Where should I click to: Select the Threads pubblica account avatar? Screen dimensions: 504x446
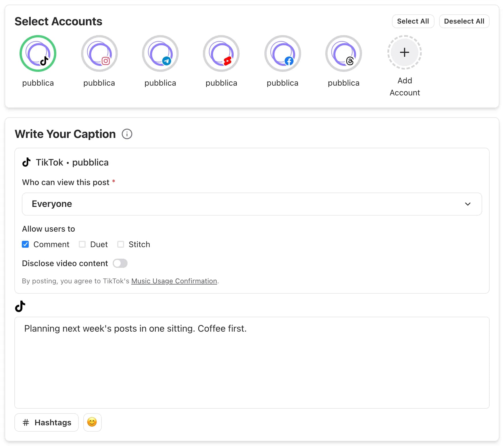pos(344,53)
